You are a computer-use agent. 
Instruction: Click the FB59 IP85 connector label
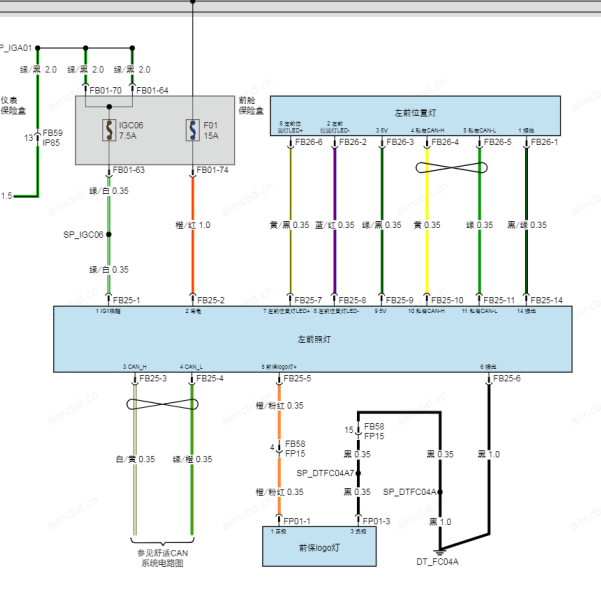(52, 138)
